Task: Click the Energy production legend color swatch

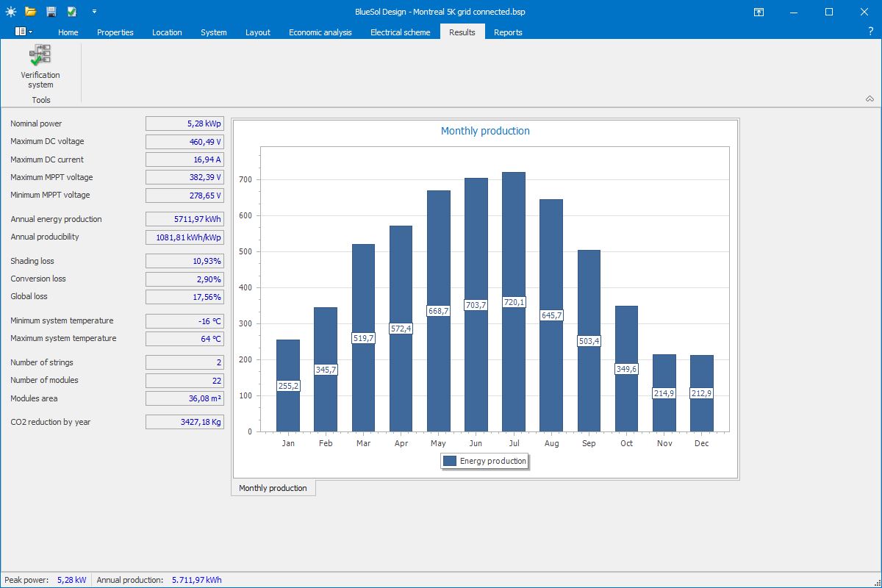Action: pyautogui.click(x=451, y=462)
